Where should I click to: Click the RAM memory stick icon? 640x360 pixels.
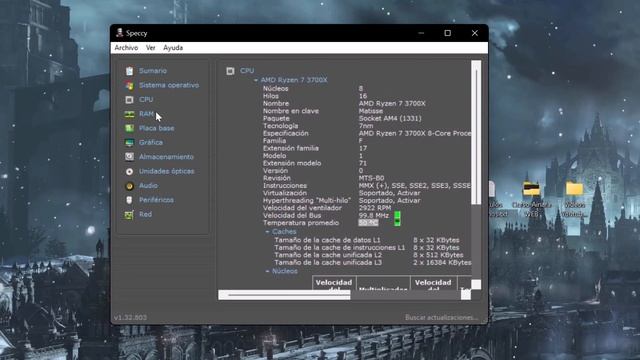[x=129, y=114]
